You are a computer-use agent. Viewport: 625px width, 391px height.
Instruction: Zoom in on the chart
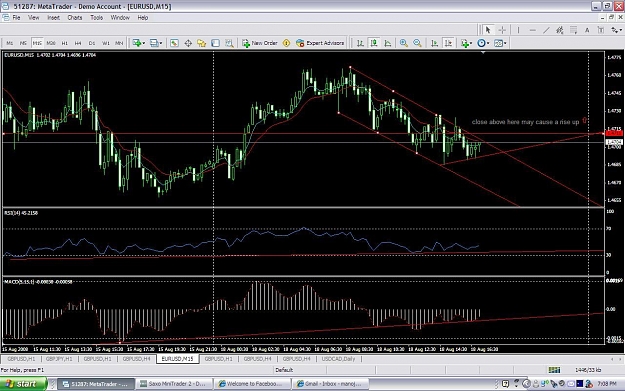pyautogui.click(x=404, y=43)
